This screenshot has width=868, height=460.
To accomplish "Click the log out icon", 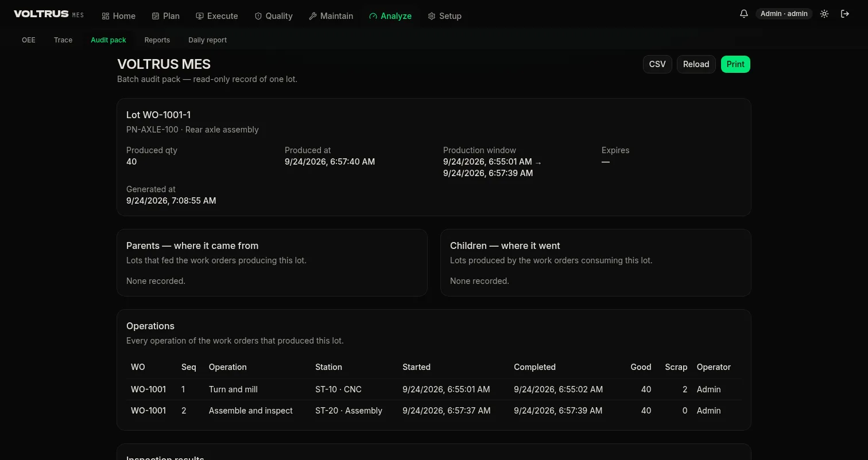I will pyautogui.click(x=845, y=14).
